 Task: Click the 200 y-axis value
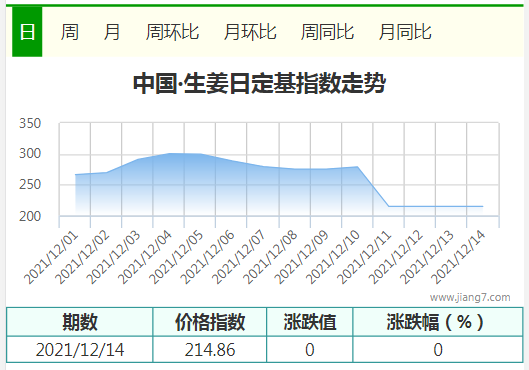(30, 216)
